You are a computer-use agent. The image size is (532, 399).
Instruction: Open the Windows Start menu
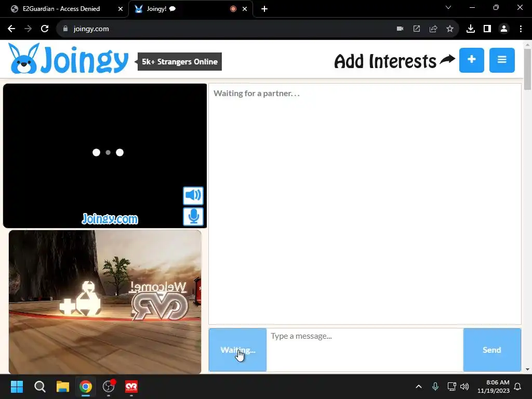17,387
